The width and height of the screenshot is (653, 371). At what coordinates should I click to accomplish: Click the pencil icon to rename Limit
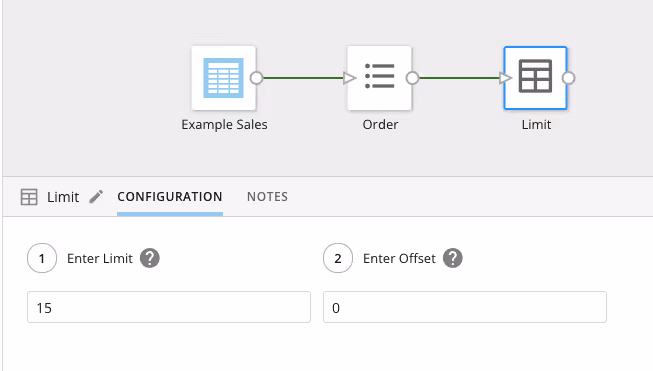[96, 197]
